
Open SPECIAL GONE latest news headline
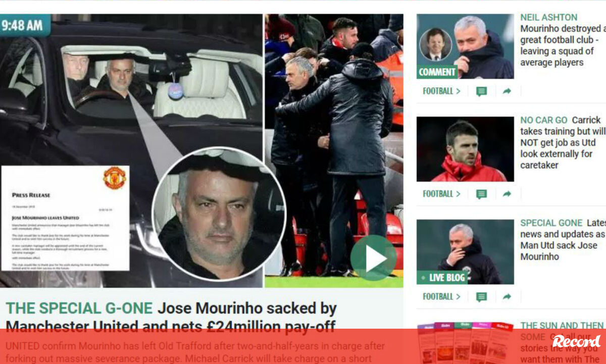(x=563, y=240)
